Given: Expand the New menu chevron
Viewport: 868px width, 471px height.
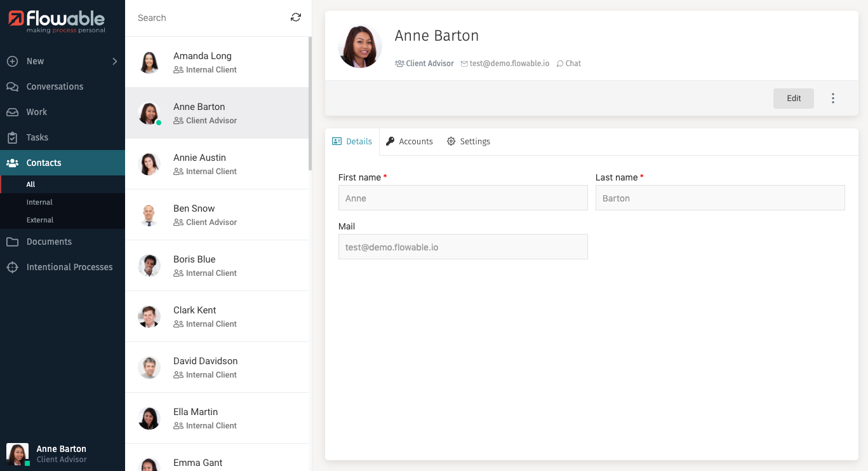Looking at the screenshot, I should [x=115, y=61].
